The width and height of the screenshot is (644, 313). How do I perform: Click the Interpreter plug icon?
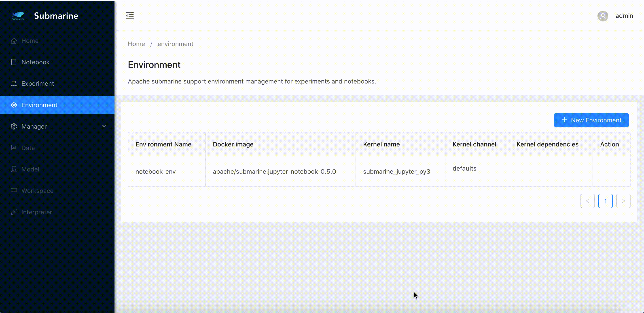14,212
